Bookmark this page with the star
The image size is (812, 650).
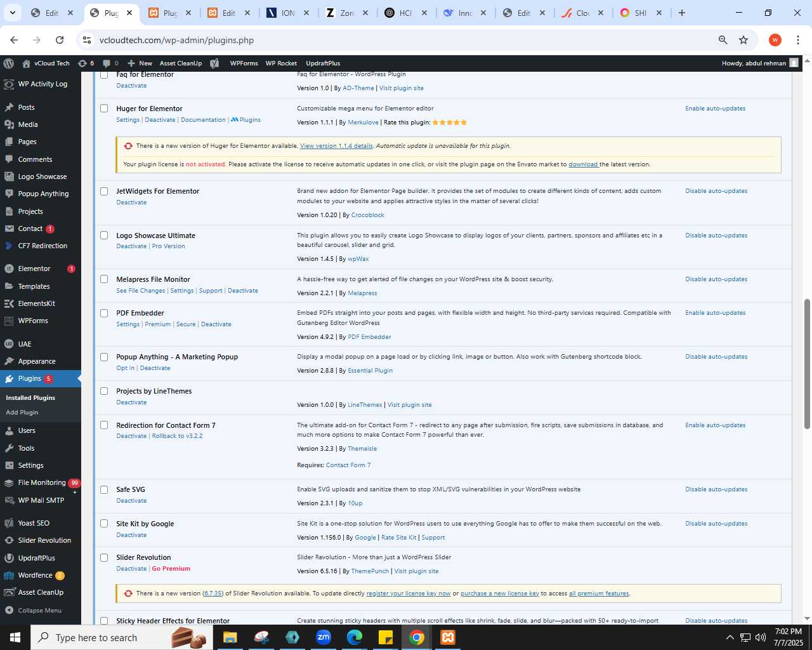click(x=743, y=40)
